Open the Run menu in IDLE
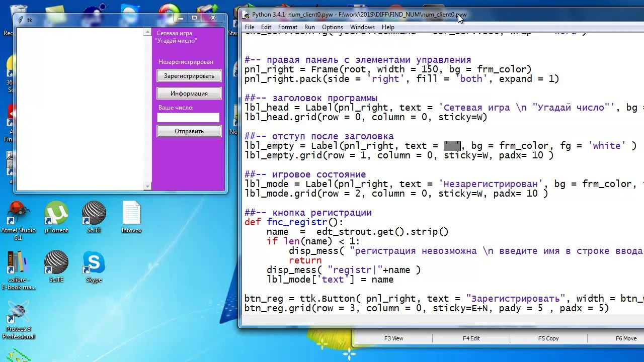The height and width of the screenshot is (362, 644). pos(309,27)
